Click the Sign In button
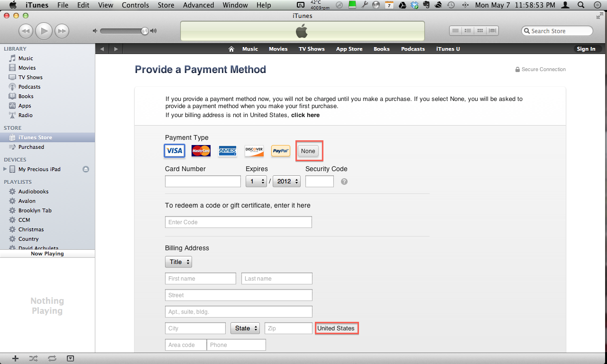Image resolution: width=607 pixels, height=364 pixels. click(x=586, y=49)
